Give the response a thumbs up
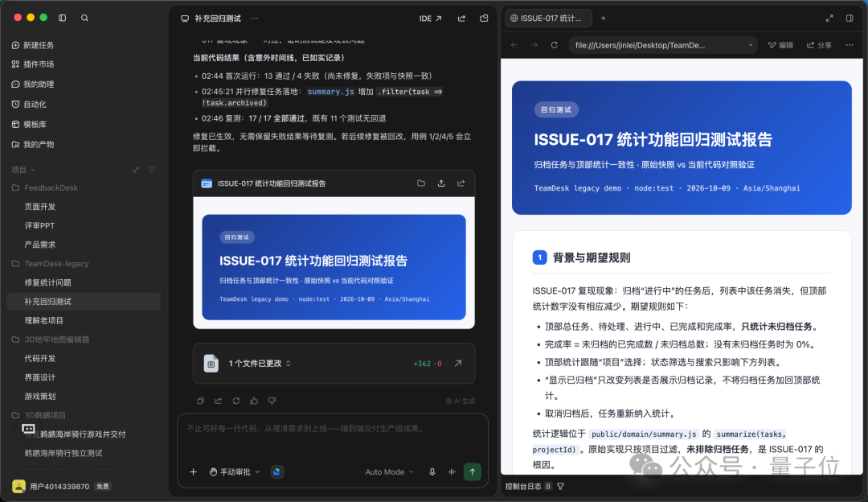 254,401
